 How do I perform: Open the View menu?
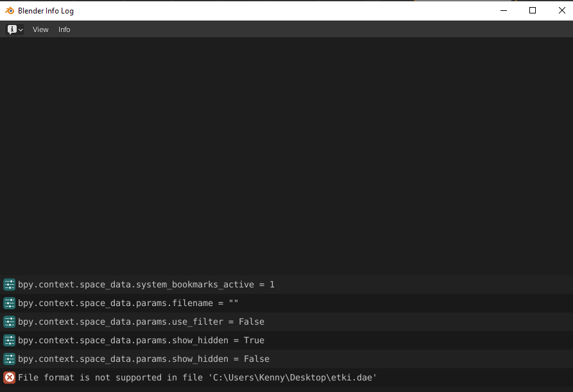[x=40, y=30]
